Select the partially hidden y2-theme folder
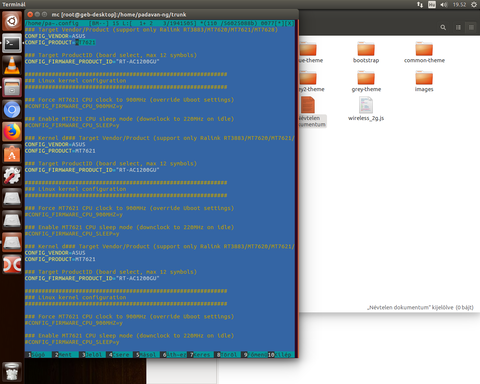 click(311, 81)
